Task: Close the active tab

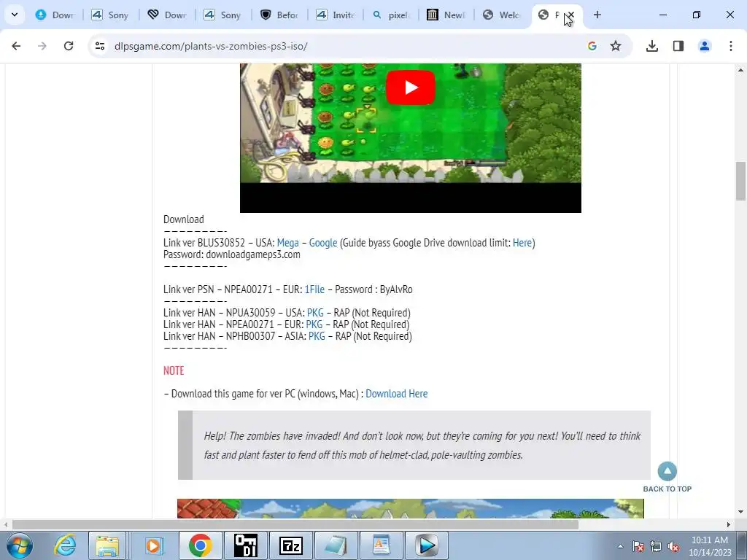Action: [x=570, y=15]
